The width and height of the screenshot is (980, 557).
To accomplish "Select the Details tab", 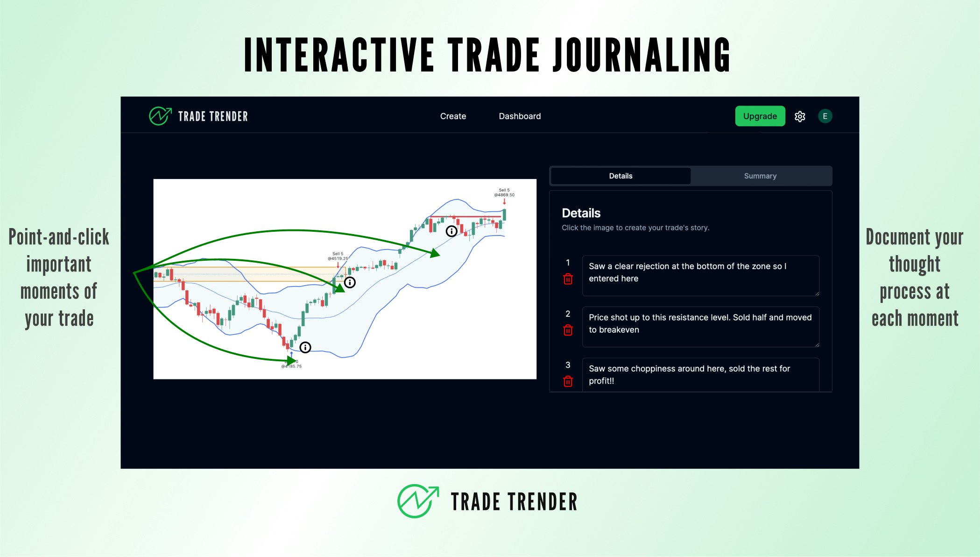I will pyautogui.click(x=620, y=176).
